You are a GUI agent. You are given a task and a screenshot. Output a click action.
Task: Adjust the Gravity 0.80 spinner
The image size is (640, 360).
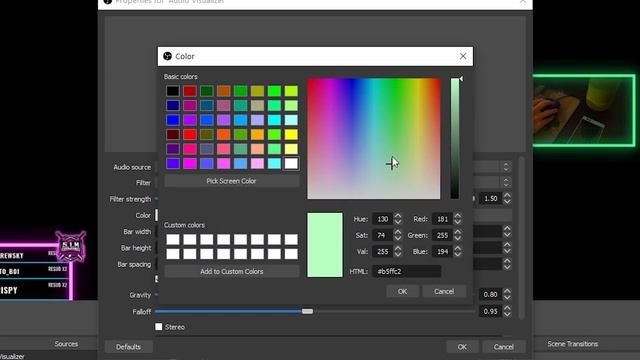[x=507, y=294]
